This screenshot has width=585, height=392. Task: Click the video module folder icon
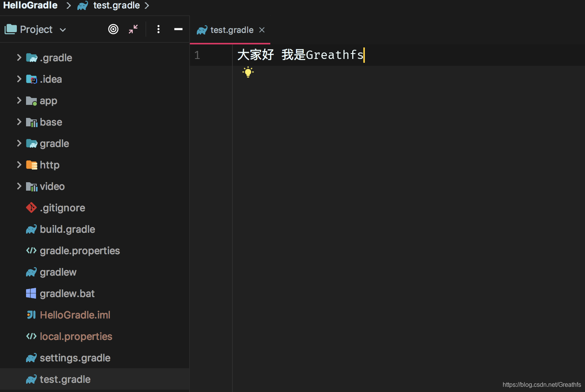(32, 186)
